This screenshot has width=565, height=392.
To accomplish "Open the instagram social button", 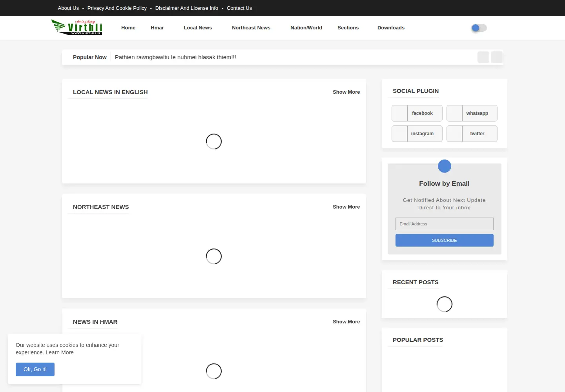I will tap(417, 134).
